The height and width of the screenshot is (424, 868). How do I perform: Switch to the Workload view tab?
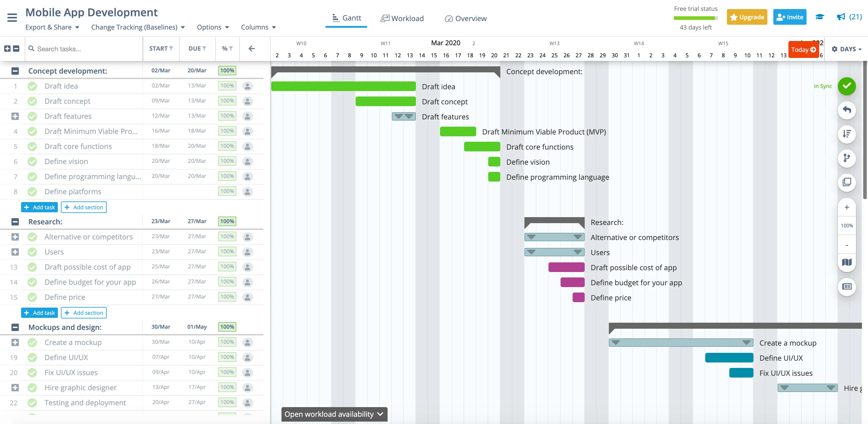(x=402, y=18)
